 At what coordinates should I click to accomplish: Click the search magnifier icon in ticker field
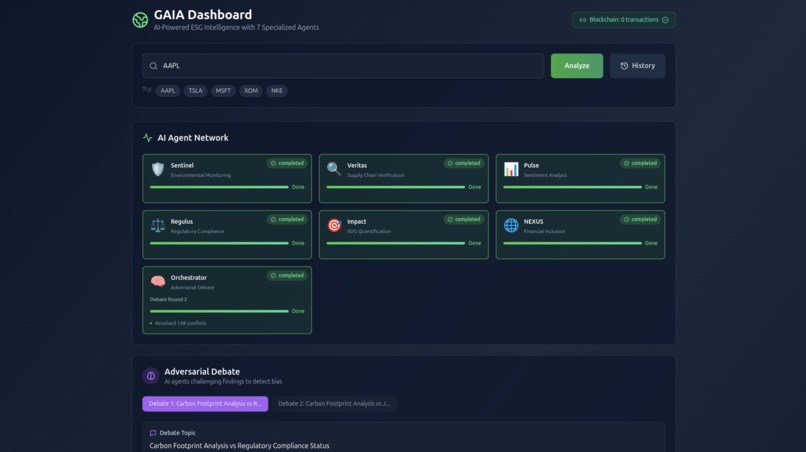pos(153,66)
